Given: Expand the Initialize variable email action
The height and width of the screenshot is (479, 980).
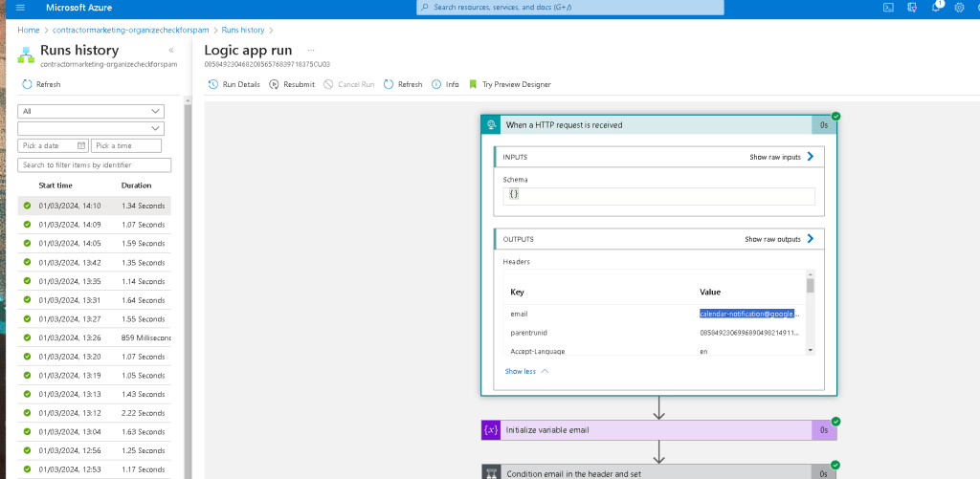Looking at the screenshot, I should pyautogui.click(x=658, y=429).
